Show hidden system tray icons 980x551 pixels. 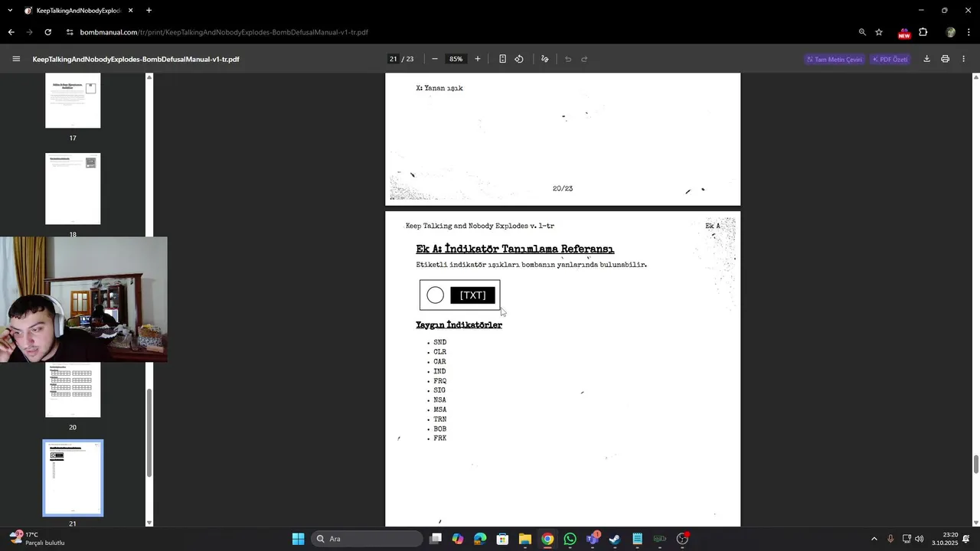pos(874,539)
